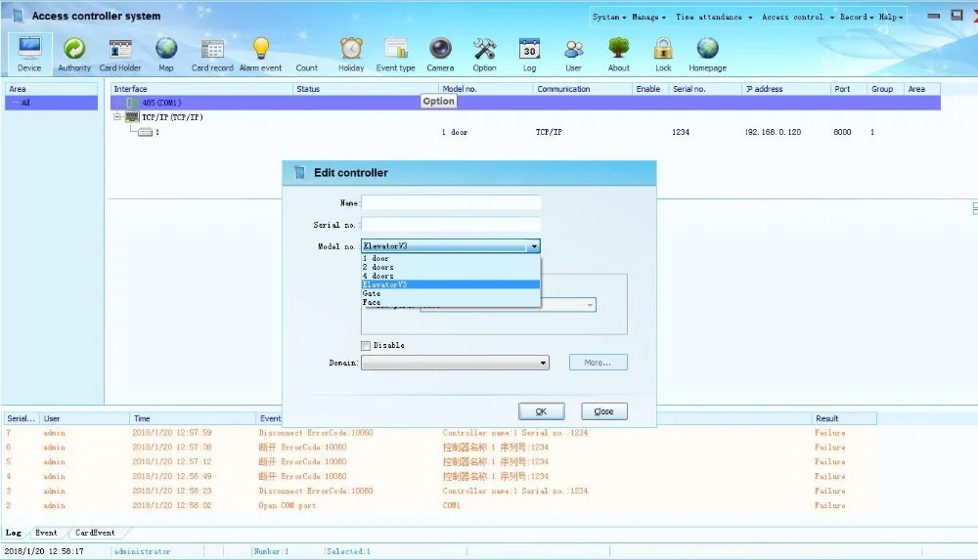Screen dimensions: 978x560
Task: Click the Status column header
Action: coord(366,89)
